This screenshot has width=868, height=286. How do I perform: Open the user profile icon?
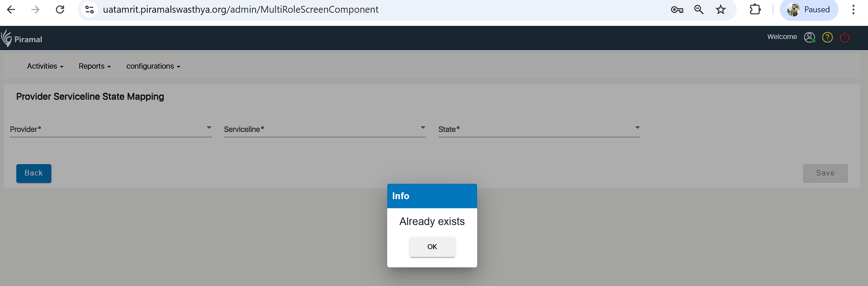pos(809,37)
